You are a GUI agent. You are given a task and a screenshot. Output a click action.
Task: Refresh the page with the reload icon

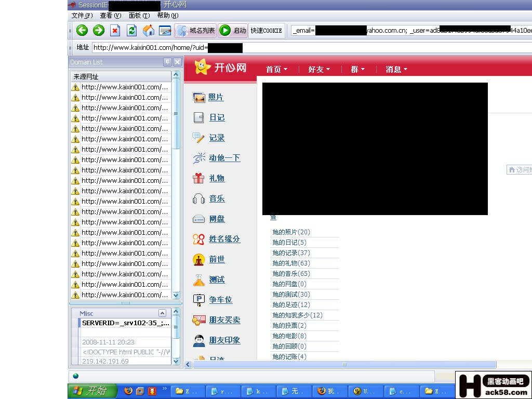click(132, 31)
